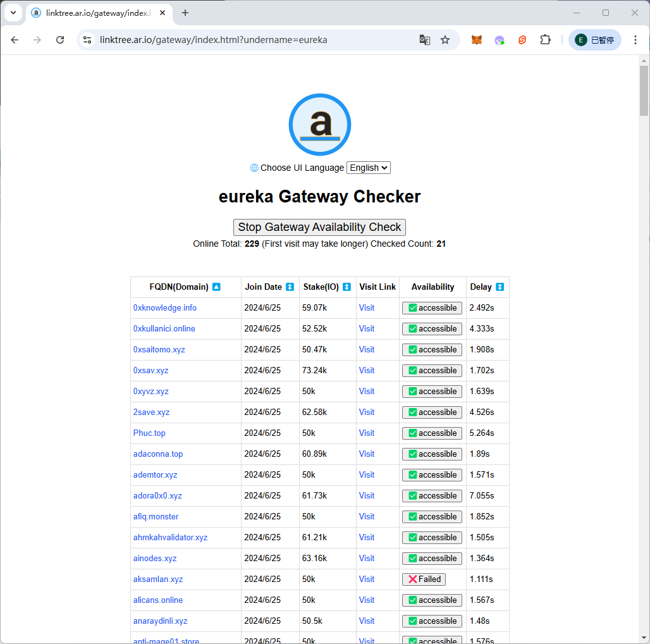Click accessible badge for 0xknowledge.info
This screenshot has height=644, width=650.
[432, 307]
